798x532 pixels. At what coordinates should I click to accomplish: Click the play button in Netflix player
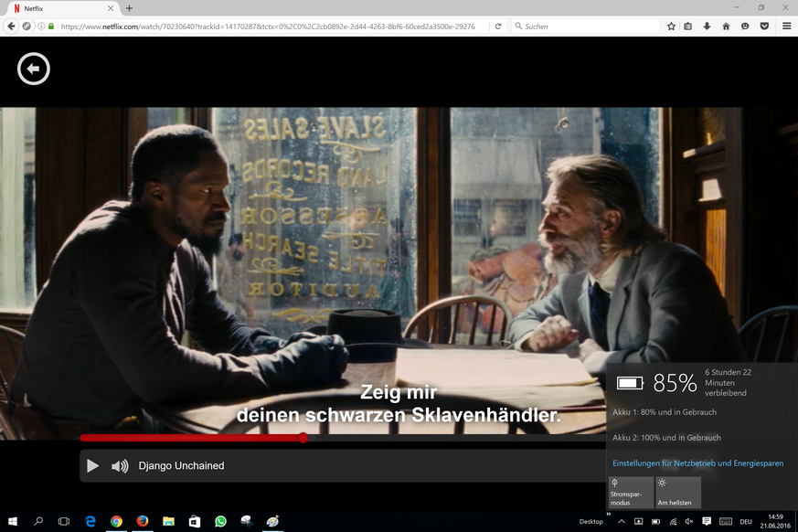tap(92, 466)
